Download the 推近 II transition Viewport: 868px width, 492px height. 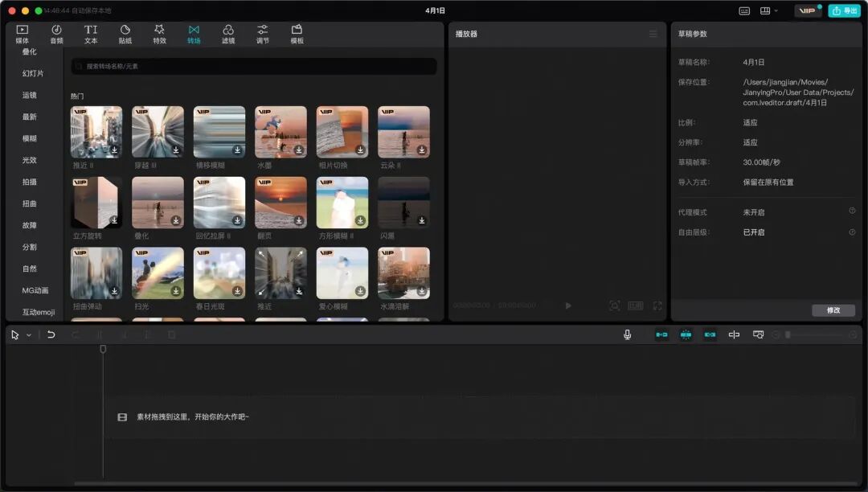click(114, 150)
